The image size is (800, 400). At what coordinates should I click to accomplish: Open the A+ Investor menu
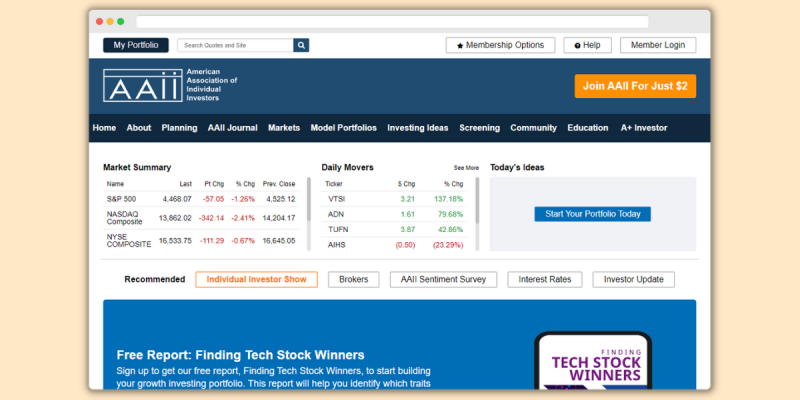click(644, 128)
